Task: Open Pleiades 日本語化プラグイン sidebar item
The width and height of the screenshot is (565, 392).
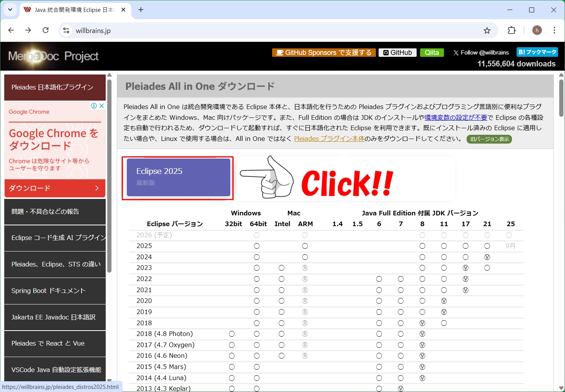Action: pyautogui.click(x=55, y=88)
